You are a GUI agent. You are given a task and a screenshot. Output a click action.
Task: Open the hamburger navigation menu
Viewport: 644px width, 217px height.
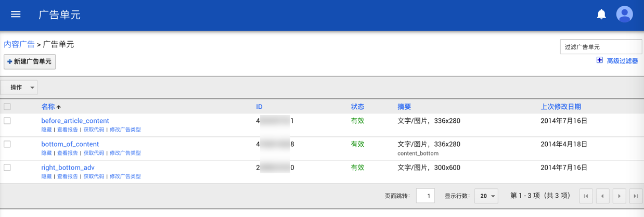tap(16, 15)
